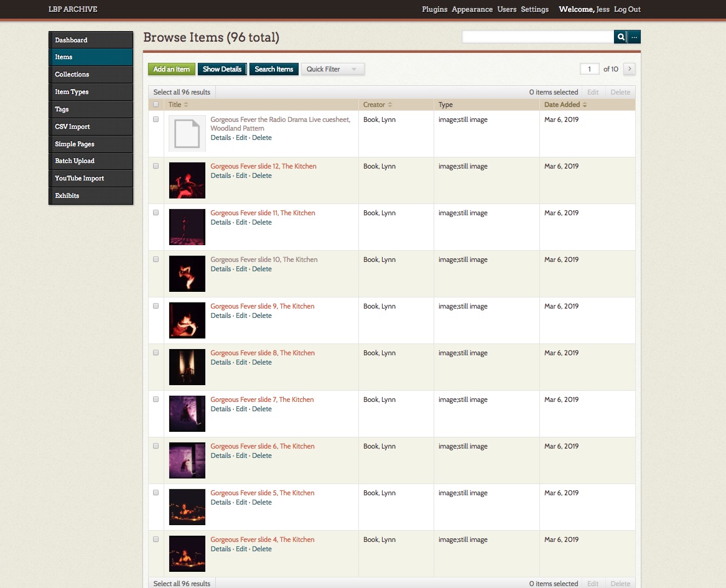Click into the page number field
726x588 pixels.
click(589, 69)
